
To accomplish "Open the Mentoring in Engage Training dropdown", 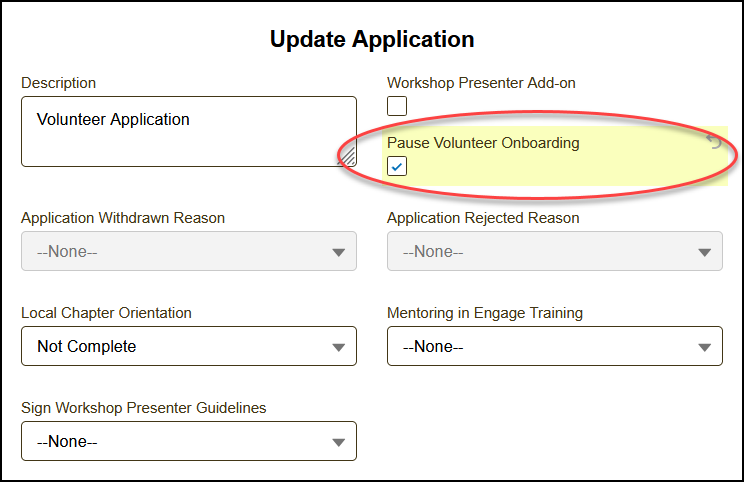I will click(x=554, y=347).
